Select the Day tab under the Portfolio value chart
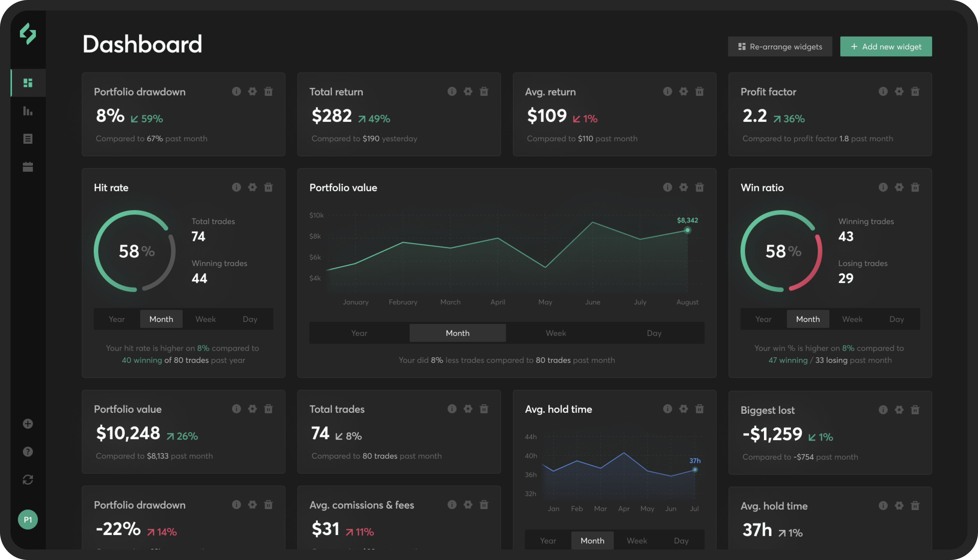This screenshot has width=978, height=560. [x=654, y=333]
